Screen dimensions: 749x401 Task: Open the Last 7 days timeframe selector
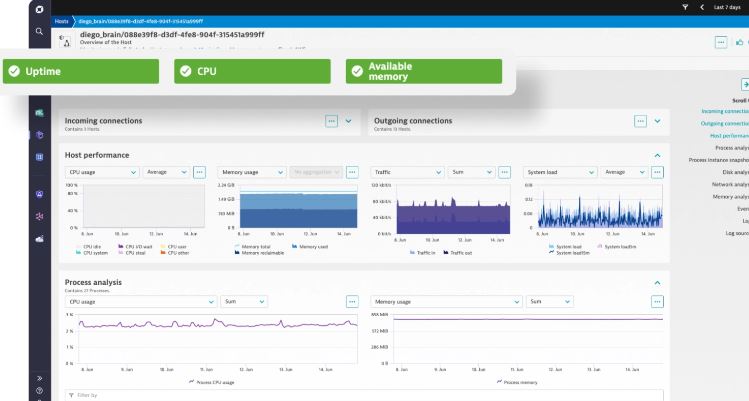(x=727, y=7)
